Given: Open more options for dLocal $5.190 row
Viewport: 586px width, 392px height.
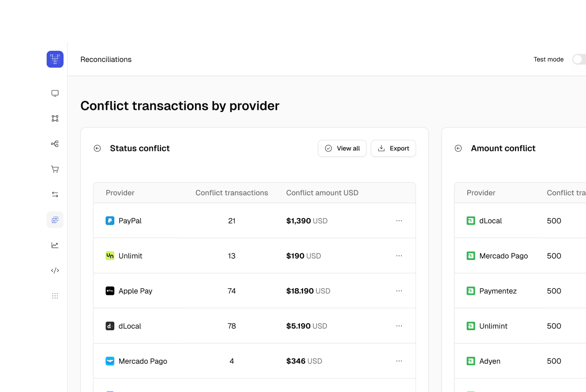Looking at the screenshot, I should click(399, 326).
